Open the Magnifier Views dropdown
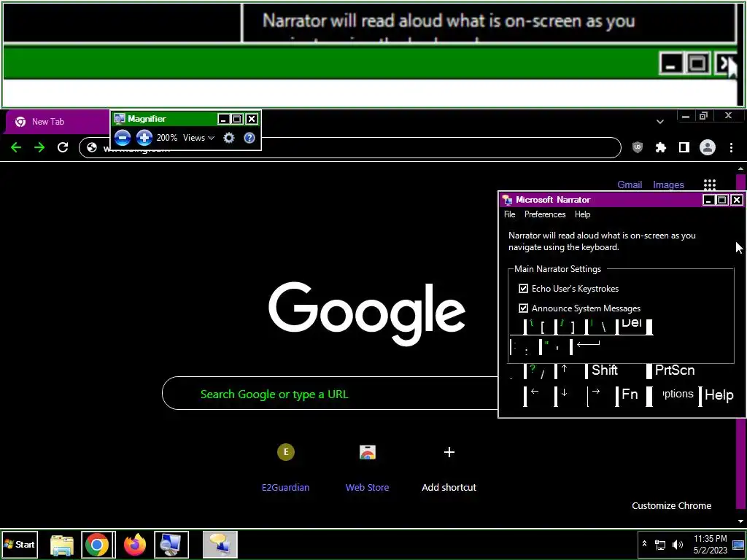Viewport: 747px width, 560px height. [198, 138]
